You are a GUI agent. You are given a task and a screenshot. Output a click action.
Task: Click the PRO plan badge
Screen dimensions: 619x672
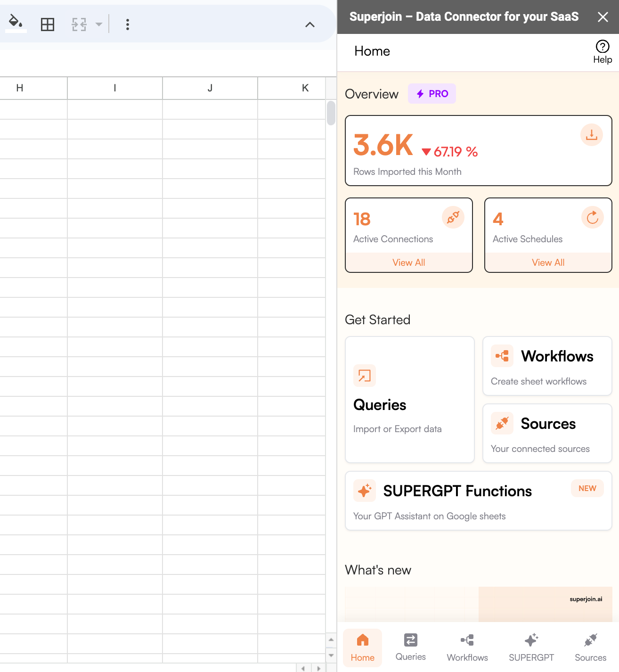click(x=432, y=94)
